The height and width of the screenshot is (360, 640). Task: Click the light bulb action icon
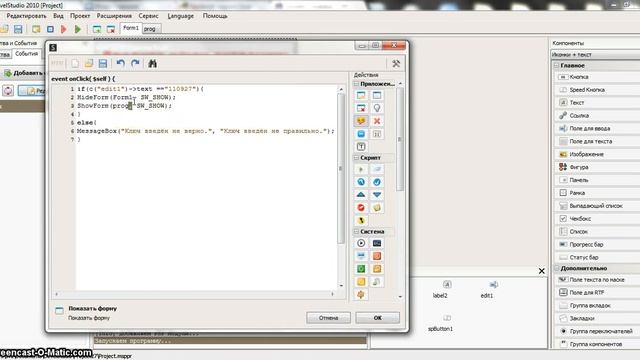point(377,108)
